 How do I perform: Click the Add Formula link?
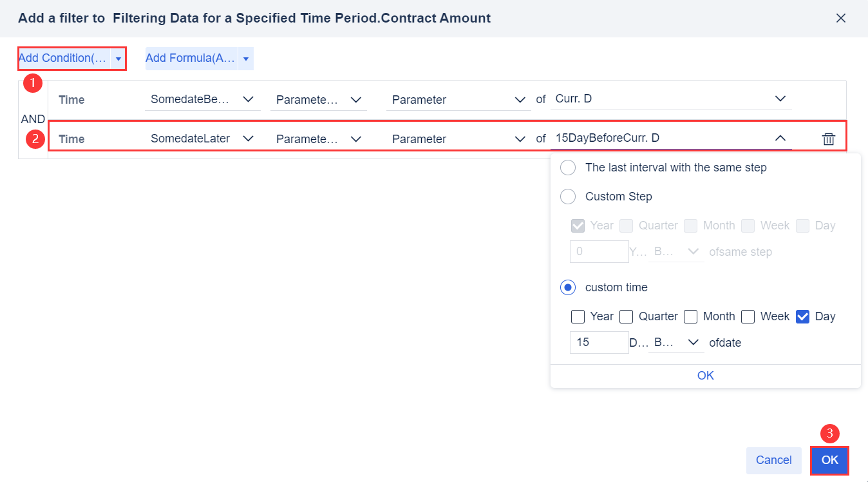coord(189,58)
